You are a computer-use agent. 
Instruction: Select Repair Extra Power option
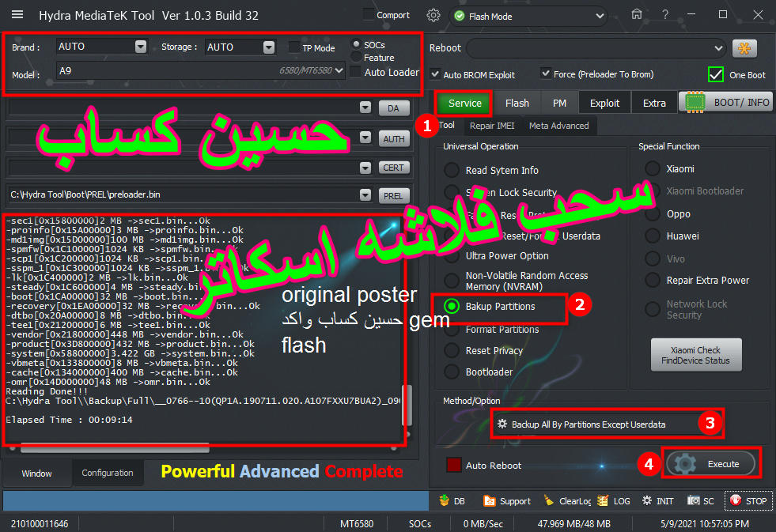tap(653, 280)
